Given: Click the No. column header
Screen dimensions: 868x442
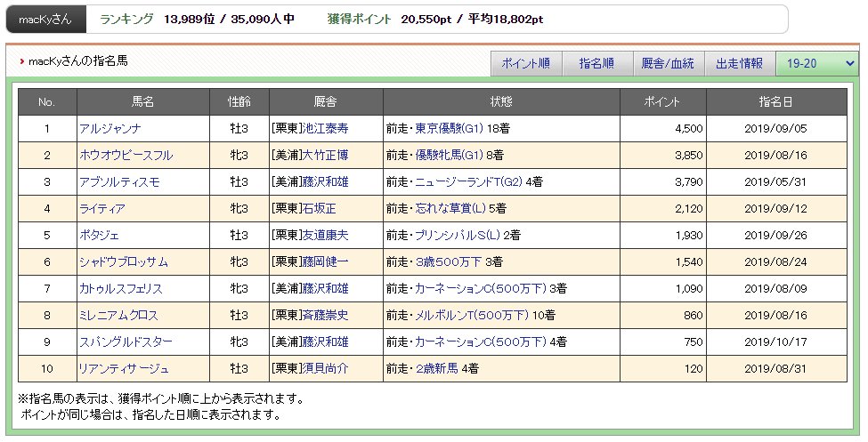Looking at the screenshot, I should click(47, 101).
